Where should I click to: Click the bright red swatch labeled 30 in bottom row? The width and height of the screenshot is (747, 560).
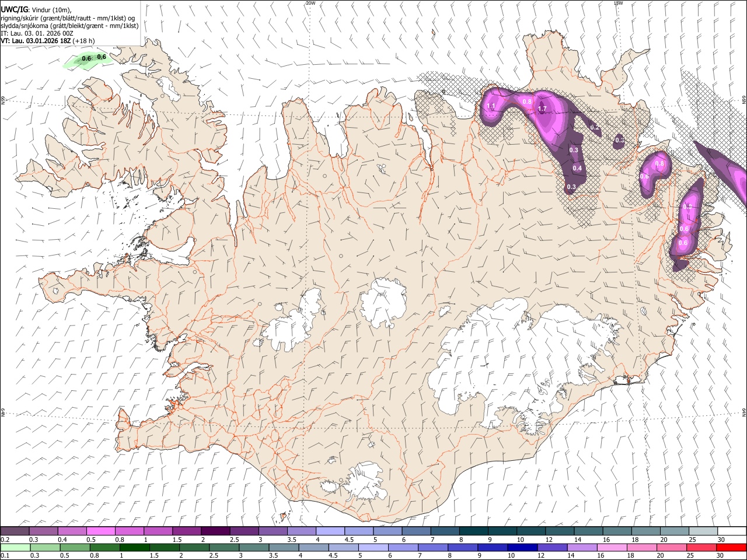coord(731,547)
